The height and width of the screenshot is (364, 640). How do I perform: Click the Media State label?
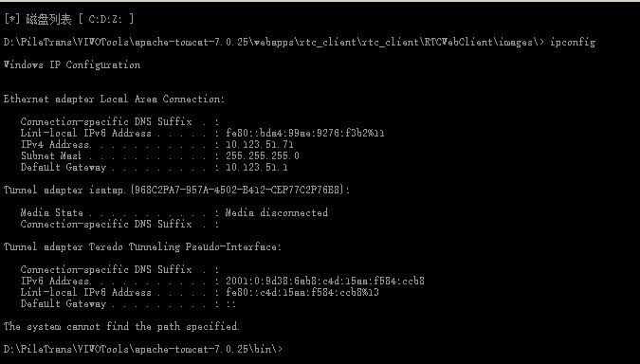click(52, 212)
